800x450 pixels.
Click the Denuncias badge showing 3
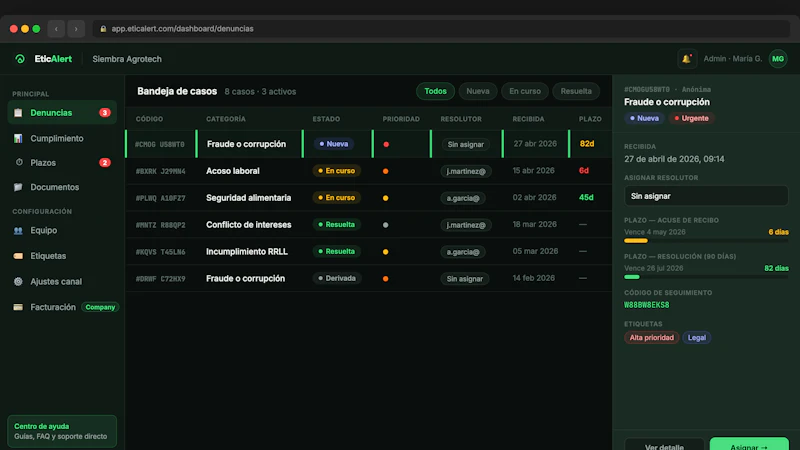coord(105,113)
